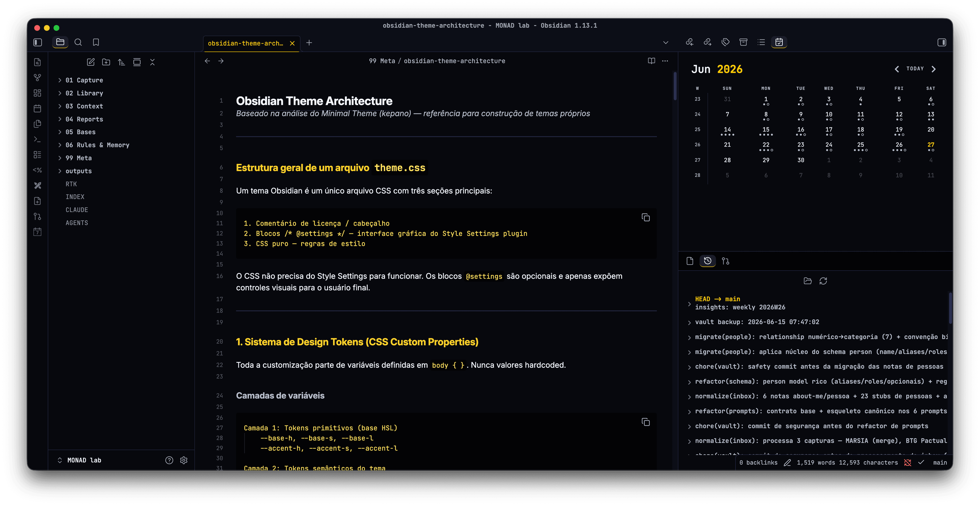Click the editor vertical scrollbar

click(675, 86)
